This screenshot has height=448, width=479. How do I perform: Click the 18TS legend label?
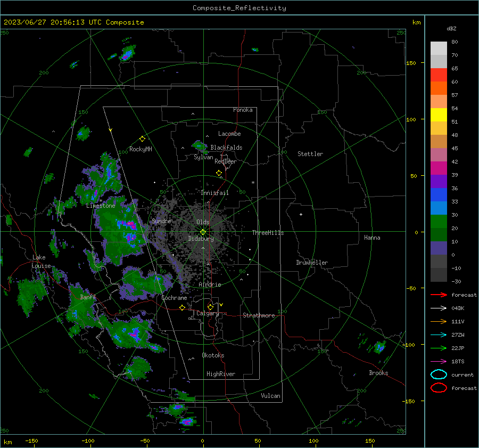pos(458,362)
